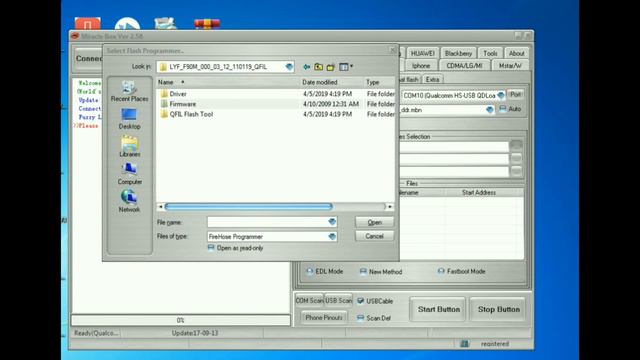
Task: Click the status bar registered icon
Action: (x=464, y=344)
